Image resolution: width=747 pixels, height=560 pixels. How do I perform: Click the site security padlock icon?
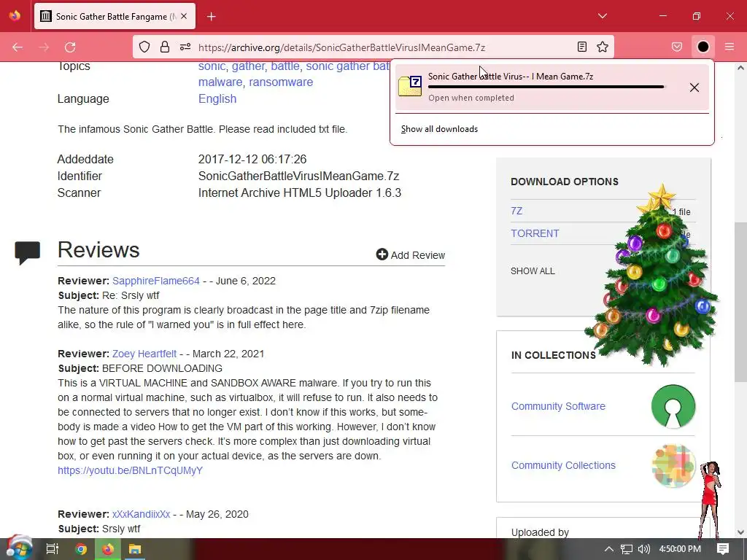click(164, 47)
